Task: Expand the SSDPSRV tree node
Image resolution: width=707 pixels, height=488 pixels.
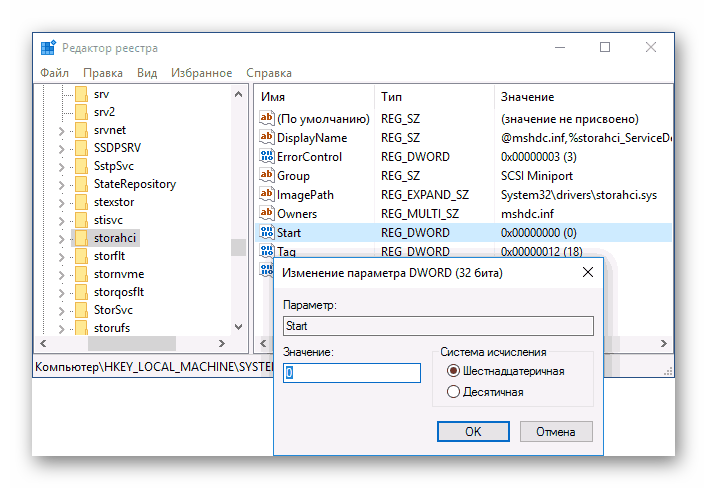Action: [61, 149]
